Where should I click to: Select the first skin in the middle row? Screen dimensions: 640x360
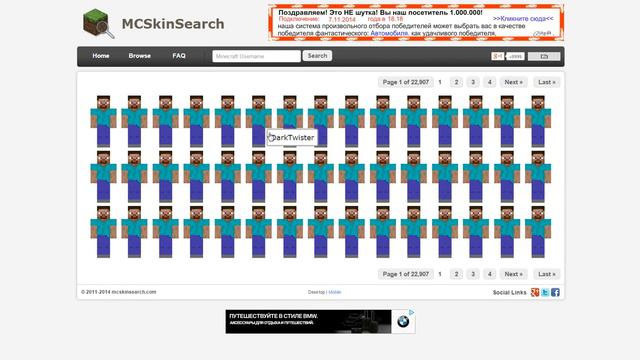(x=103, y=177)
